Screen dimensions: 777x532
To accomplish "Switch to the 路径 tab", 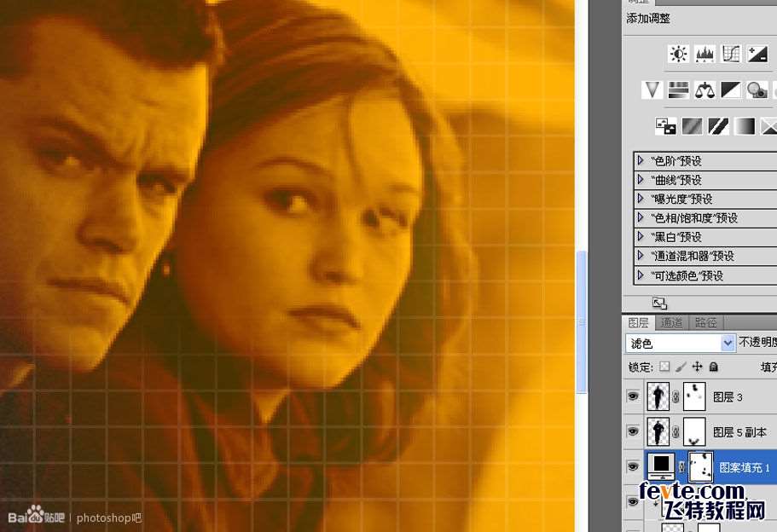I will 705,323.
